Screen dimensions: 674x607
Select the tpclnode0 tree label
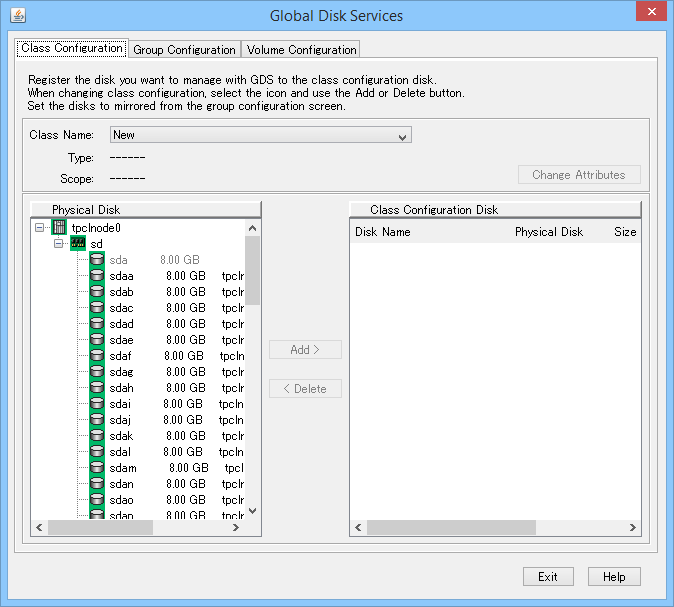[96, 227]
